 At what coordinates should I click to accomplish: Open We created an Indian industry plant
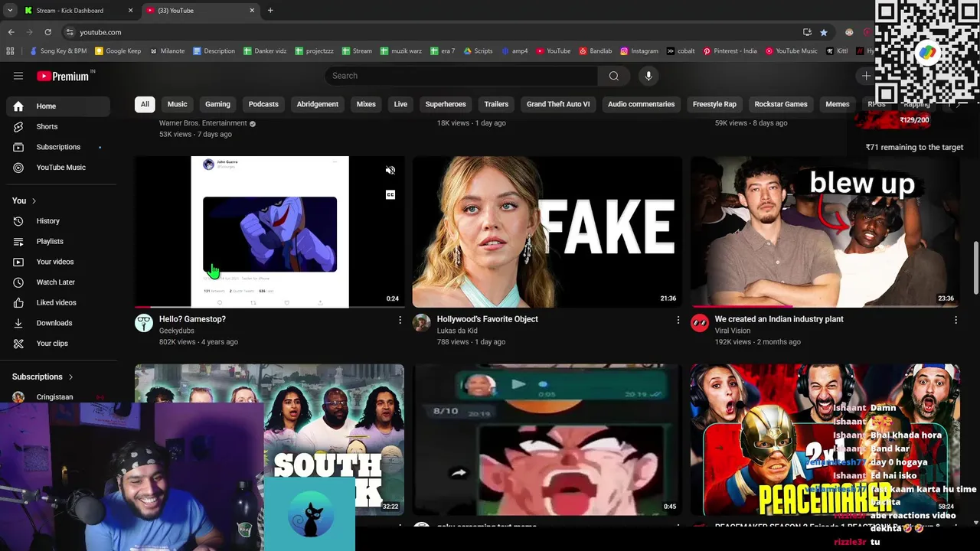[779, 319]
